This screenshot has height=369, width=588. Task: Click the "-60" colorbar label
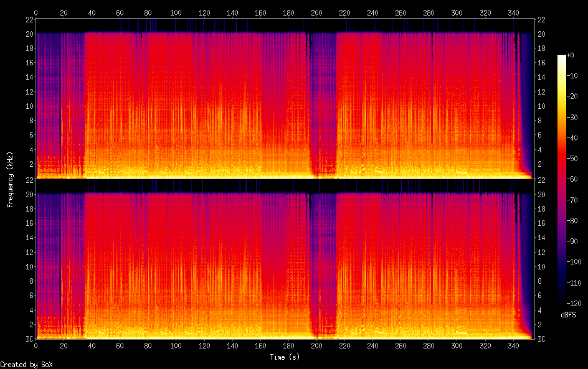coord(572,179)
